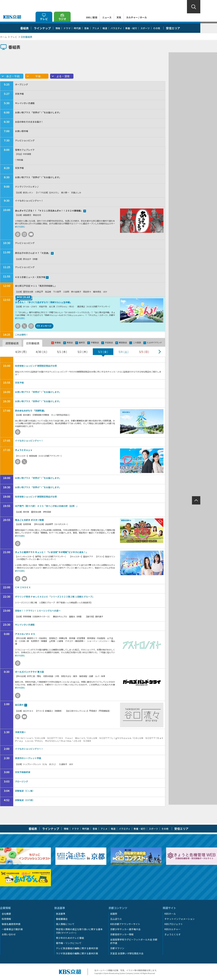Screen dimensions: 217x980
Task: Expand 続きを読む for ガールズバンドクライ
Action: (x=20, y=688)
